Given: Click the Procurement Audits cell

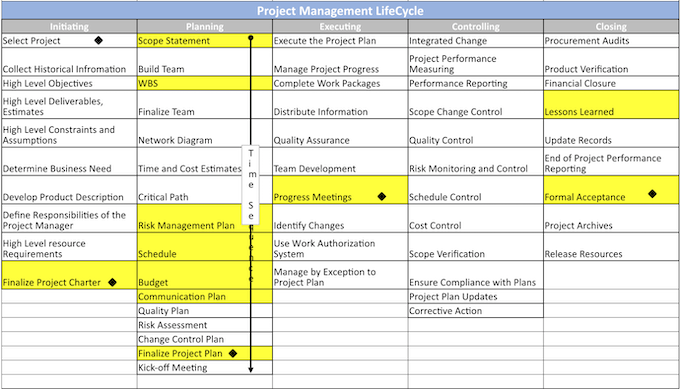Looking at the screenshot, I should (611, 41).
